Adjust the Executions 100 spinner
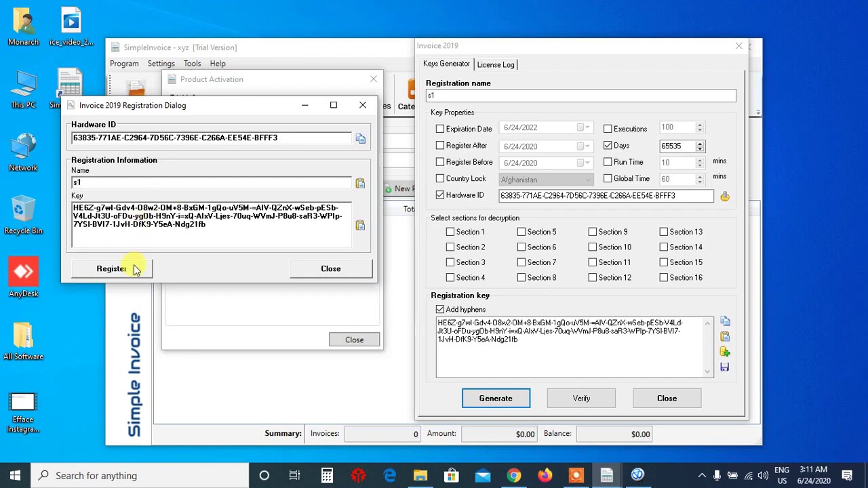 point(700,127)
